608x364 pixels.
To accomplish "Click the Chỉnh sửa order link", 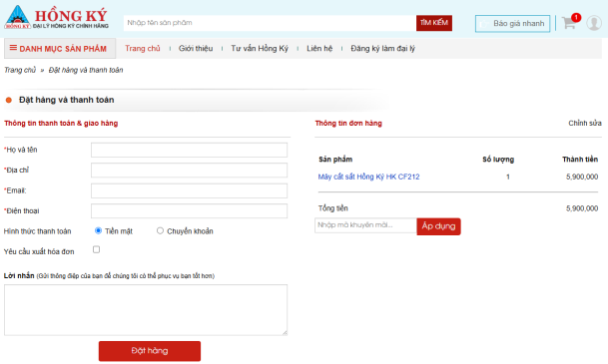I will tap(585, 123).
